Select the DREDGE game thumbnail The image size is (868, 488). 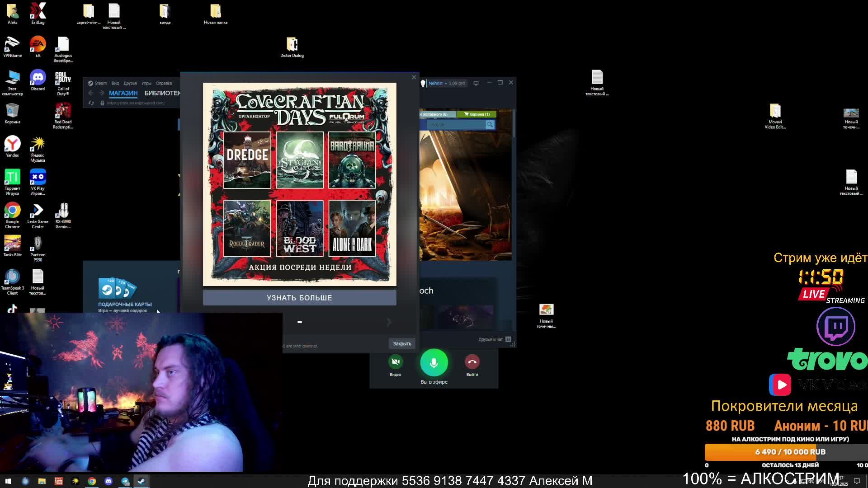click(x=247, y=160)
